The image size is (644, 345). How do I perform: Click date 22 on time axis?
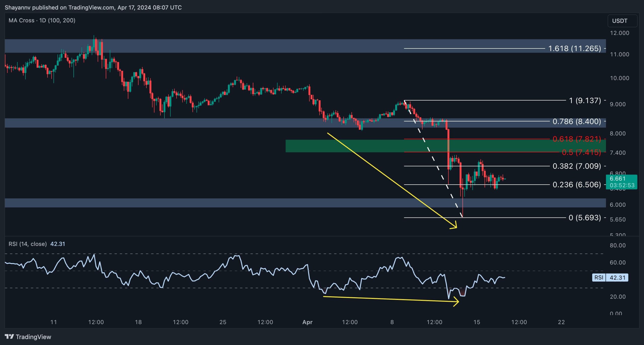click(x=561, y=322)
